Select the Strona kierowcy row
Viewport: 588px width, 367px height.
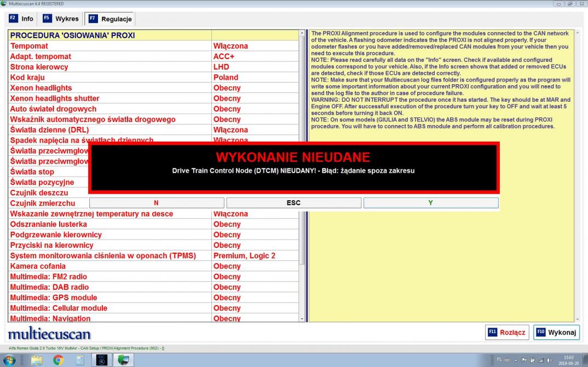[x=153, y=67]
